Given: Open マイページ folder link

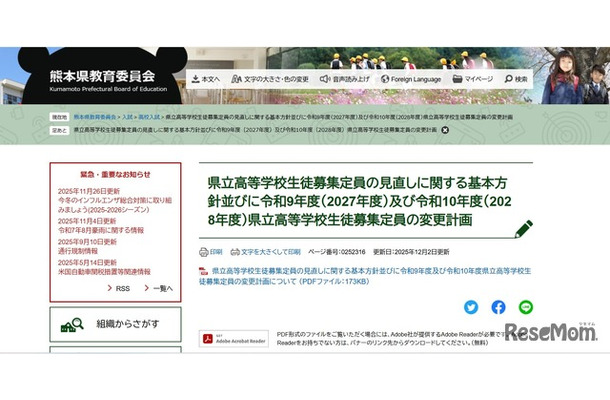Looking at the screenshot, I should click(x=473, y=79).
